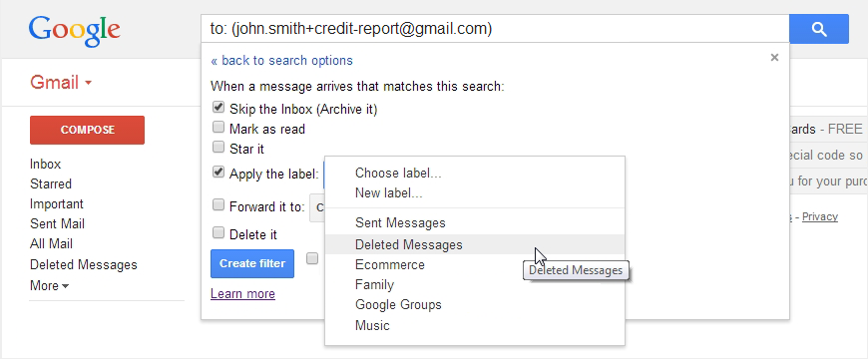Image resolution: width=868 pixels, height=359 pixels.
Task: Enable the Delete it checkbox
Action: point(218,233)
